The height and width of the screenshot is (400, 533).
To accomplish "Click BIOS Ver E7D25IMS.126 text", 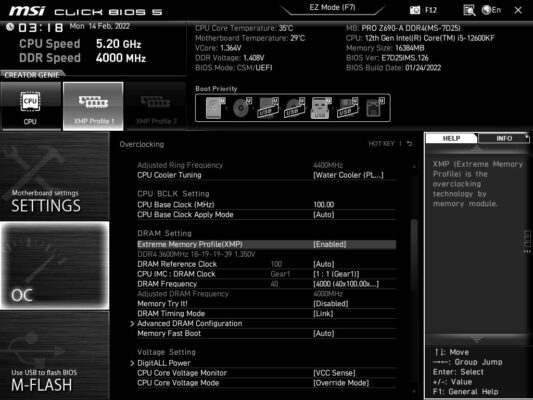I will click(387, 58).
